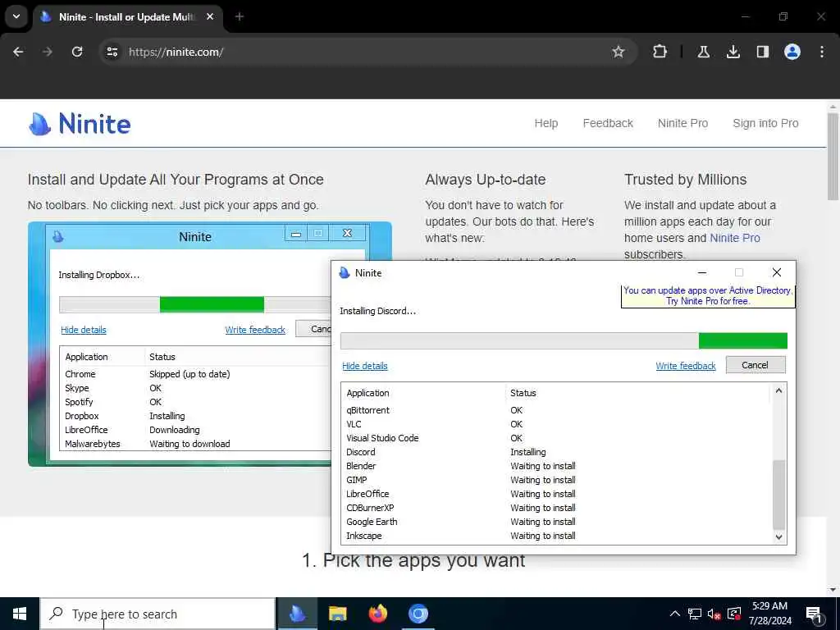Click installer list scroll down arrow
This screenshot has width=840, height=630.
[x=779, y=536]
